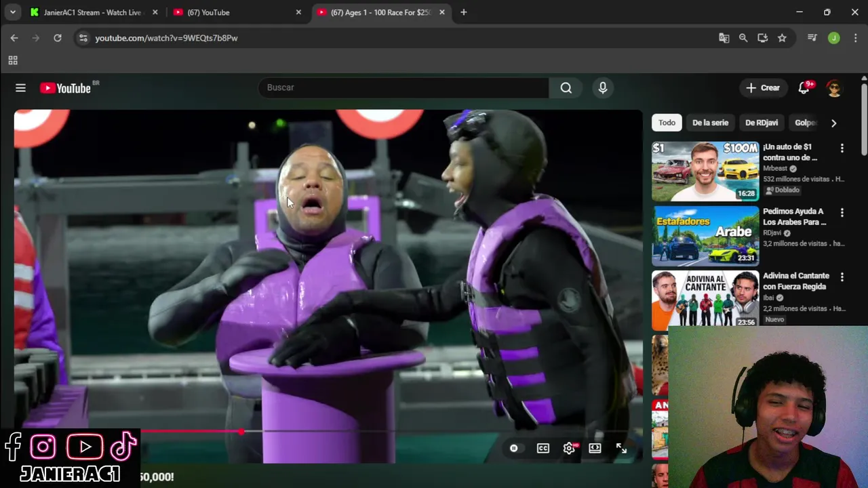868x488 pixels.
Task: Open the Adivina al Cantante thumbnail
Action: pyautogui.click(x=705, y=299)
